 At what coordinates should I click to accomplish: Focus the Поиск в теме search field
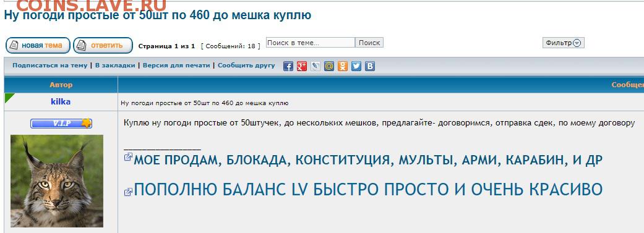tap(311, 43)
